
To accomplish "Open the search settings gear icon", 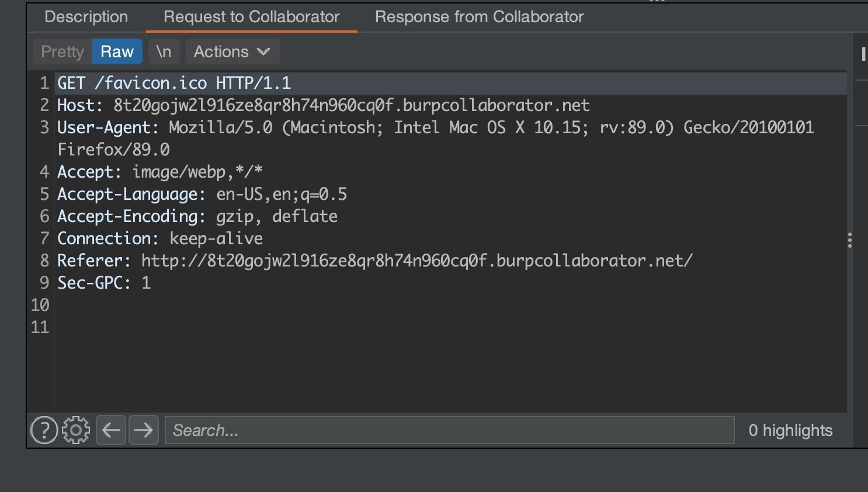I will pos(76,431).
